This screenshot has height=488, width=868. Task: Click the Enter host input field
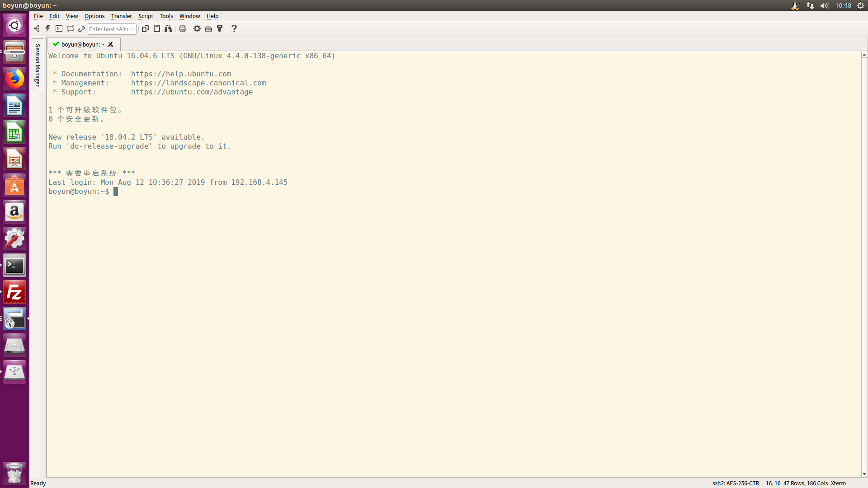point(112,29)
